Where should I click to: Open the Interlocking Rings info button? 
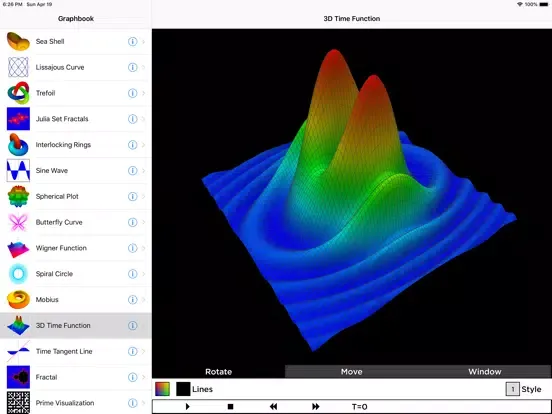tap(132, 145)
